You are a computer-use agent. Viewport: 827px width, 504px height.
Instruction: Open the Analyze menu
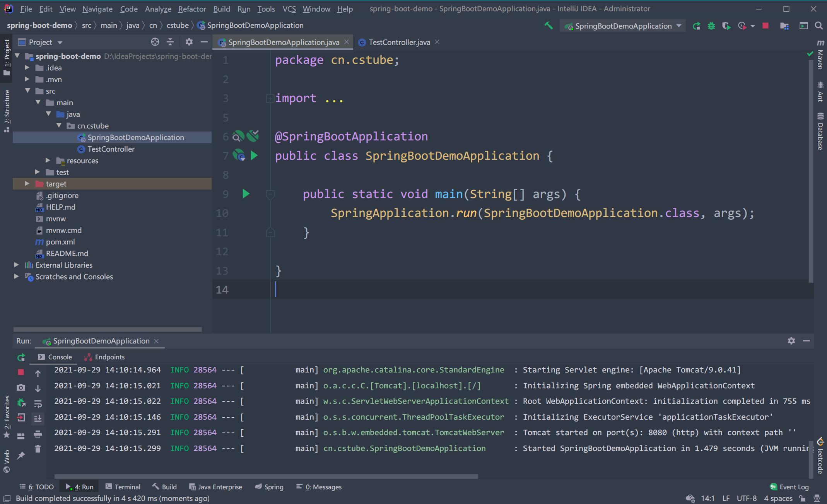click(x=158, y=9)
